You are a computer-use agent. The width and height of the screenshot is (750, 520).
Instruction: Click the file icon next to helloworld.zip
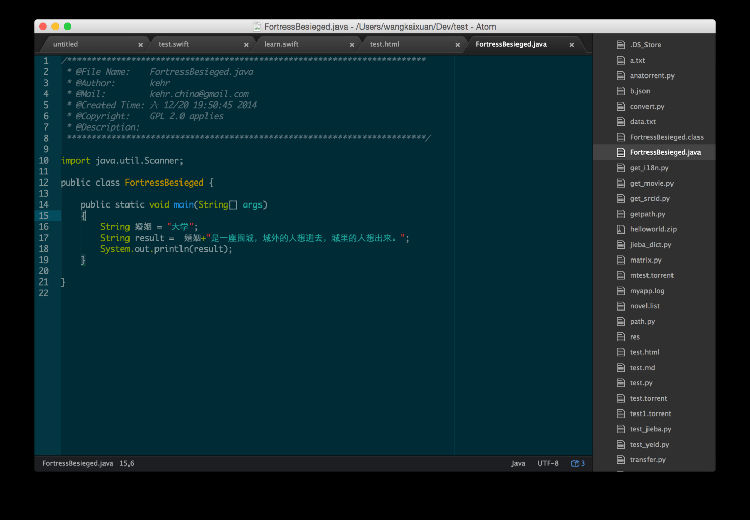[x=620, y=229]
